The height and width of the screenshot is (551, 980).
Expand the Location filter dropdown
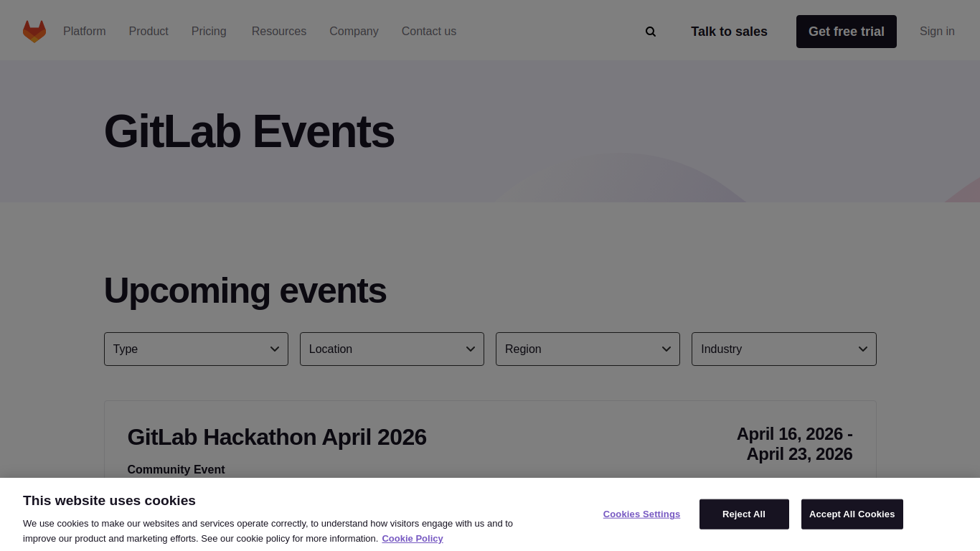tap(392, 349)
